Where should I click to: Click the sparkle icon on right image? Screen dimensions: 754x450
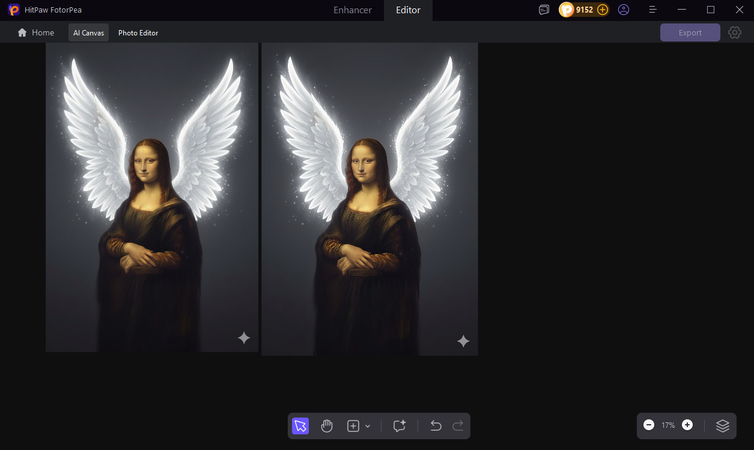point(463,341)
